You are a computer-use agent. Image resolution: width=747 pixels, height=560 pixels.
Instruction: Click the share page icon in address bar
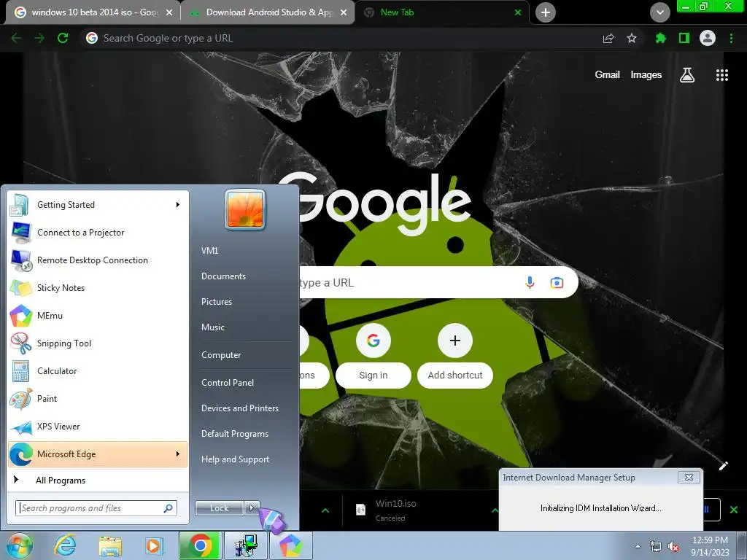[x=608, y=38]
